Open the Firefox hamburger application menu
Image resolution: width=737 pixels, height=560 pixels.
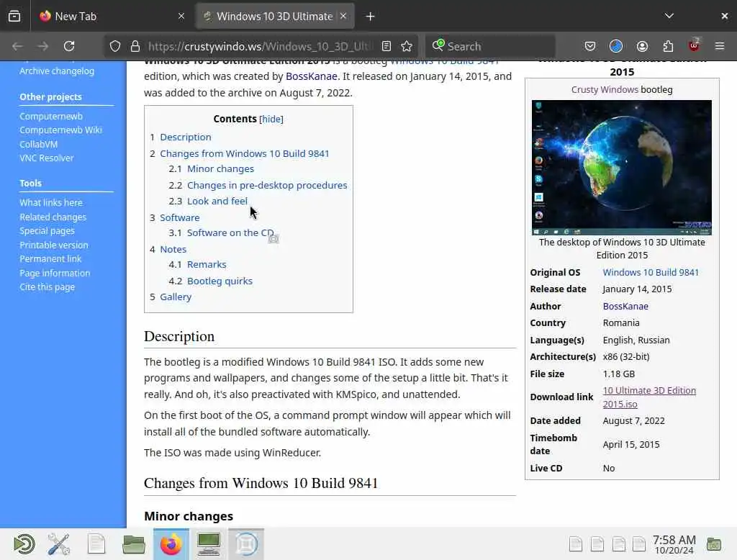pyautogui.click(x=720, y=46)
